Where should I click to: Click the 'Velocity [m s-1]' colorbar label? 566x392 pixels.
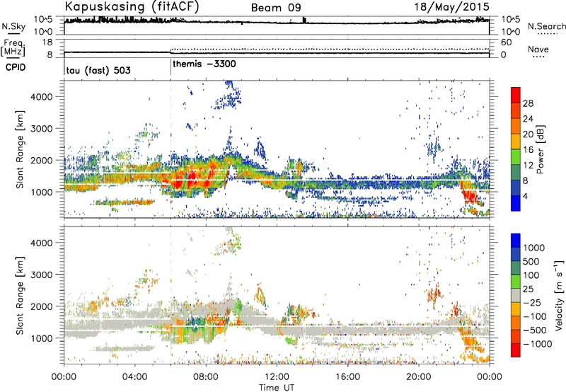(x=559, y=295)
